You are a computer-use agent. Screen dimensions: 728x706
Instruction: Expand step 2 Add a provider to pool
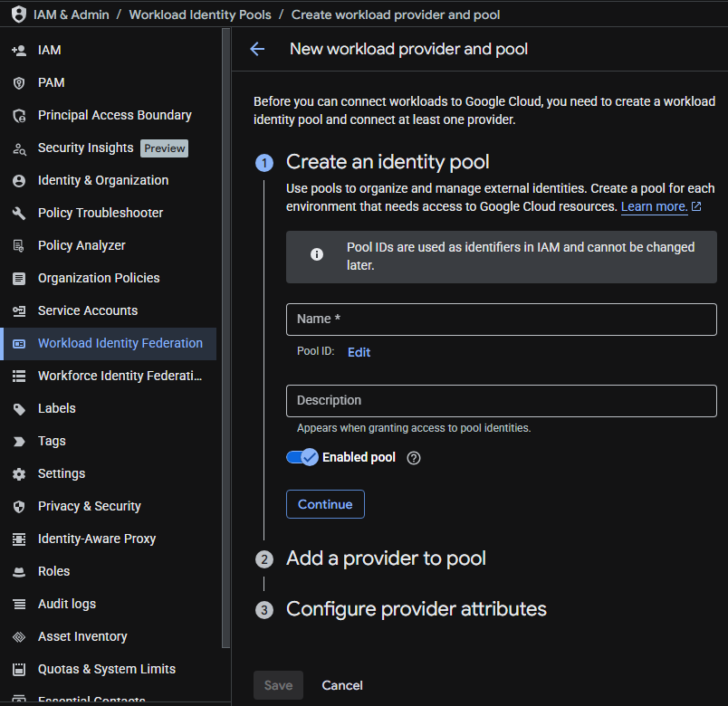386,558
